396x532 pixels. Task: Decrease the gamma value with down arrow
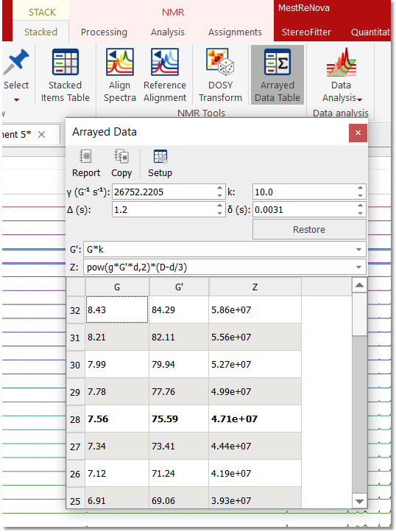tap(219, 196)
